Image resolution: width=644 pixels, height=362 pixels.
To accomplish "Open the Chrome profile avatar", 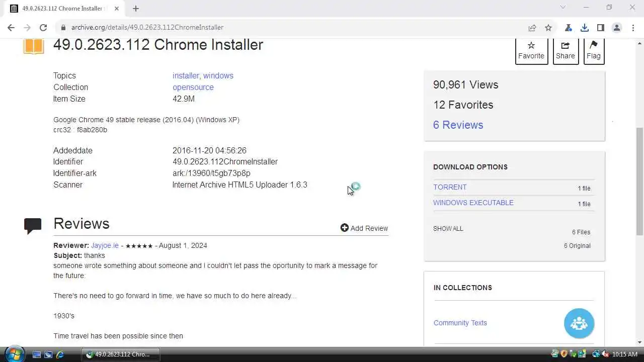I will (x=616, y=28).
